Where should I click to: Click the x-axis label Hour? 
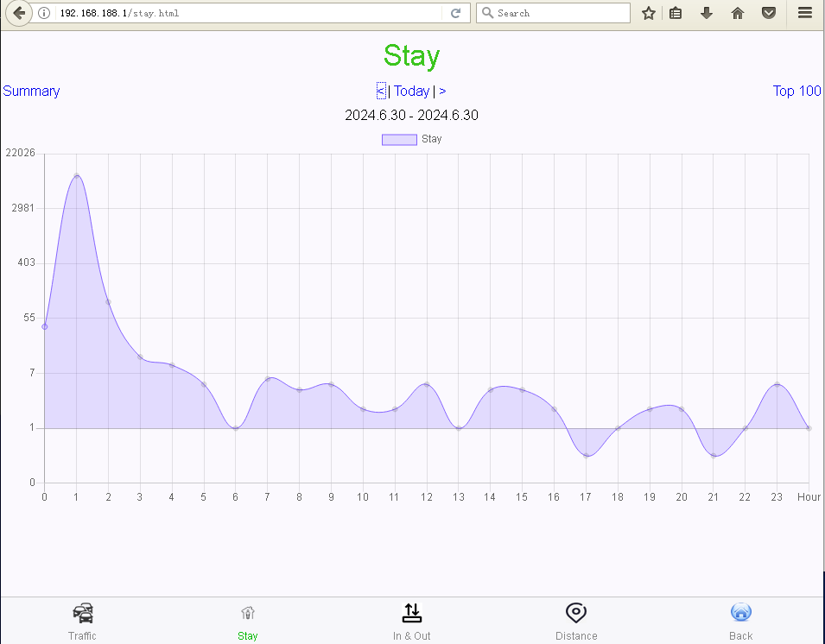coord(809,497)
